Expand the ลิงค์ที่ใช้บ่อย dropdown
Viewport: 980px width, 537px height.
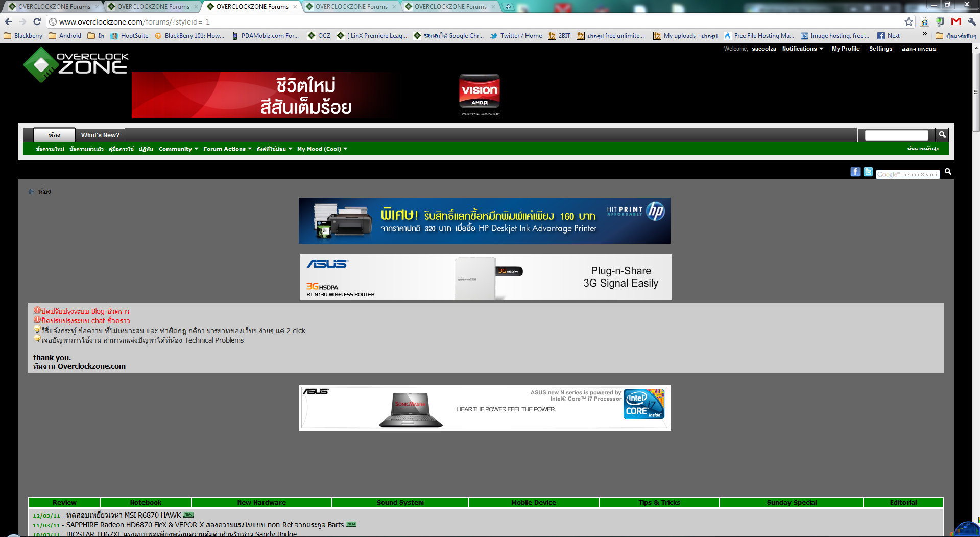(x=274, y=149)
